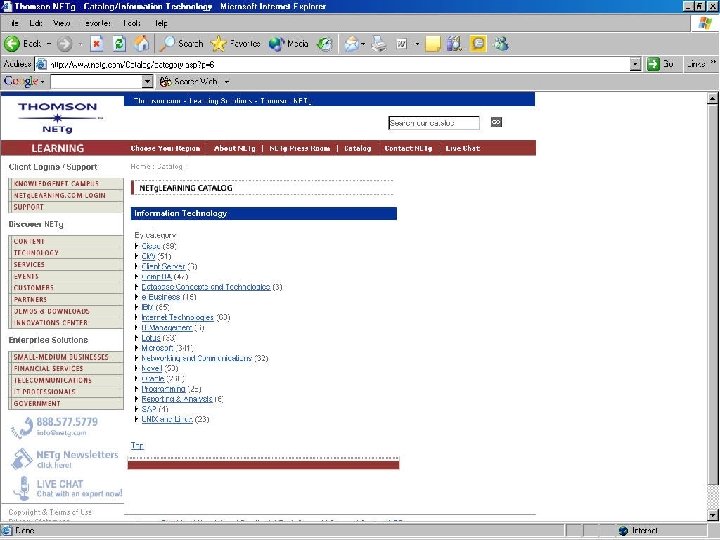Open the Search Web dropdown arrow
Image resolution: width=720 pixels, height=540 pixels.
pyautogui.click(x=227, y=82)
